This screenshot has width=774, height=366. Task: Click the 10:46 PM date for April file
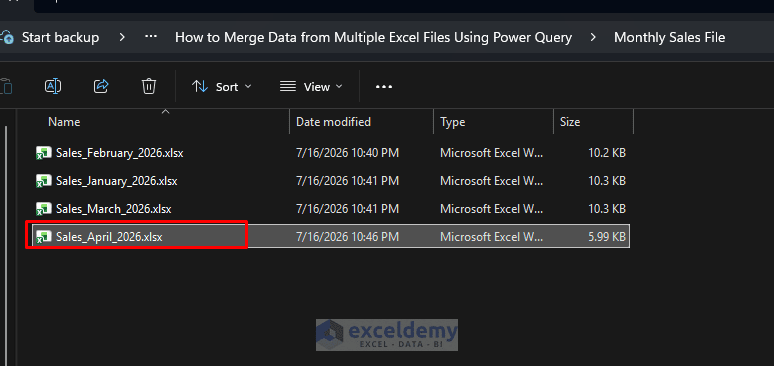[x=347, y=237]
